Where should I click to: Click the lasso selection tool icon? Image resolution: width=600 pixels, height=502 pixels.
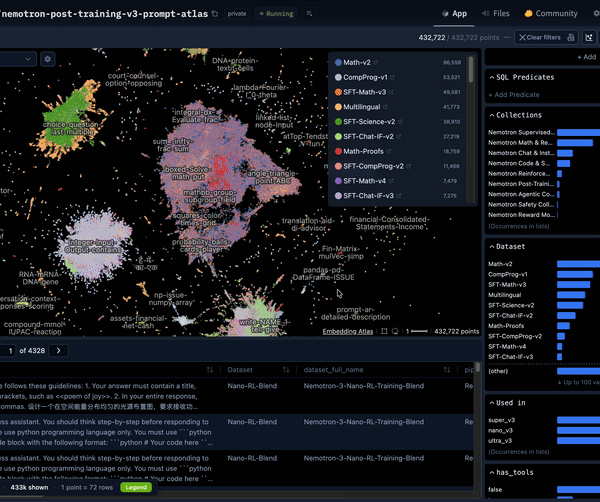[x=395, y=331]
